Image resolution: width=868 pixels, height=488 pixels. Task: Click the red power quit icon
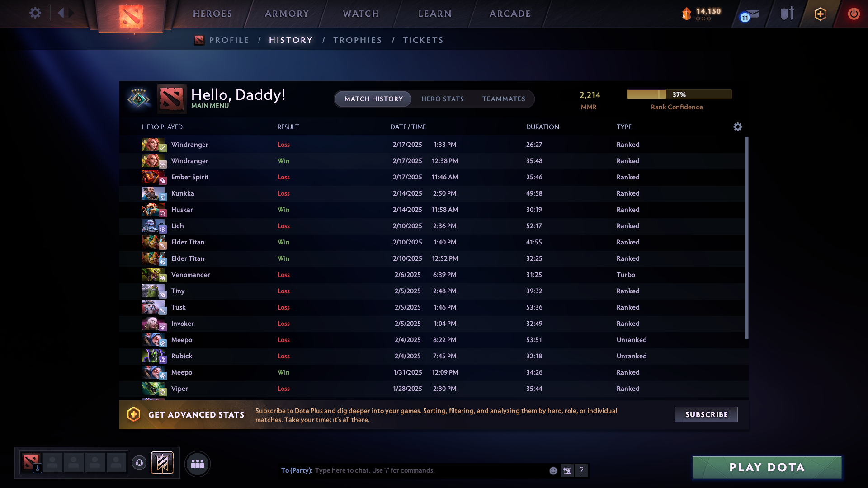[854, 14]
